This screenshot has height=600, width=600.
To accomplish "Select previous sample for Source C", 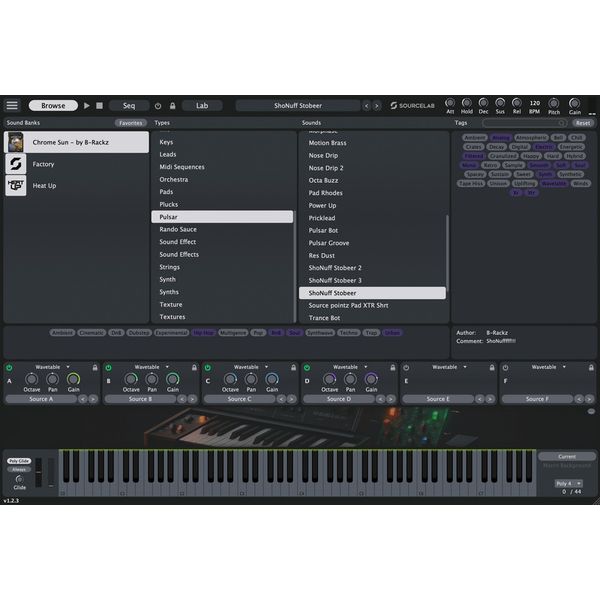I will tap(281, 399).
